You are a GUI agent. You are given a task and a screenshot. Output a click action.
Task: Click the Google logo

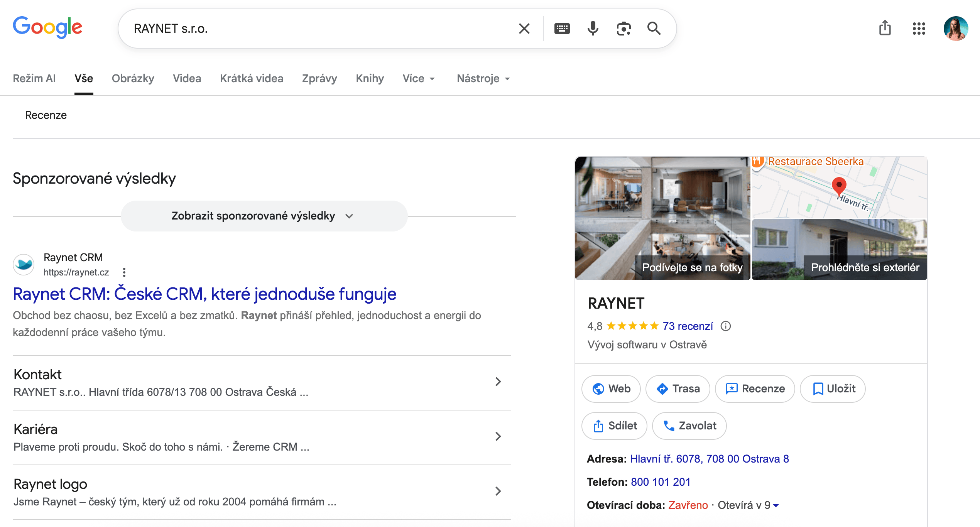coord(47,27)
